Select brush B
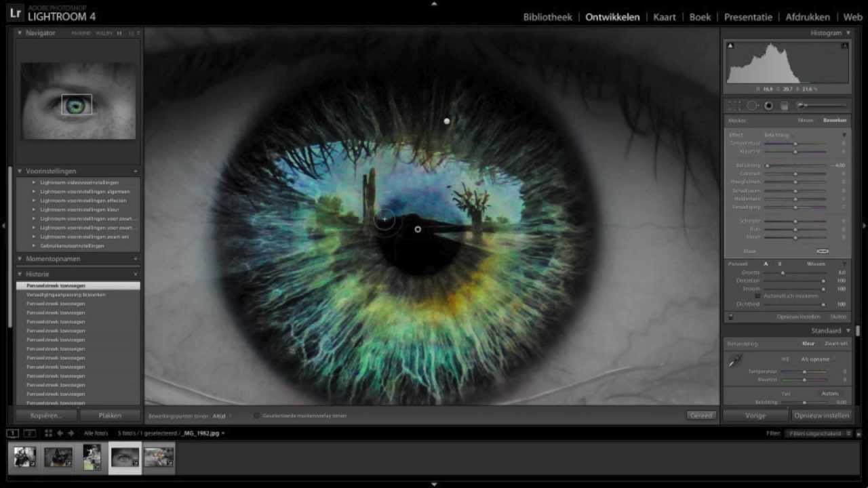The image size is (868, 488). point(779,264)
